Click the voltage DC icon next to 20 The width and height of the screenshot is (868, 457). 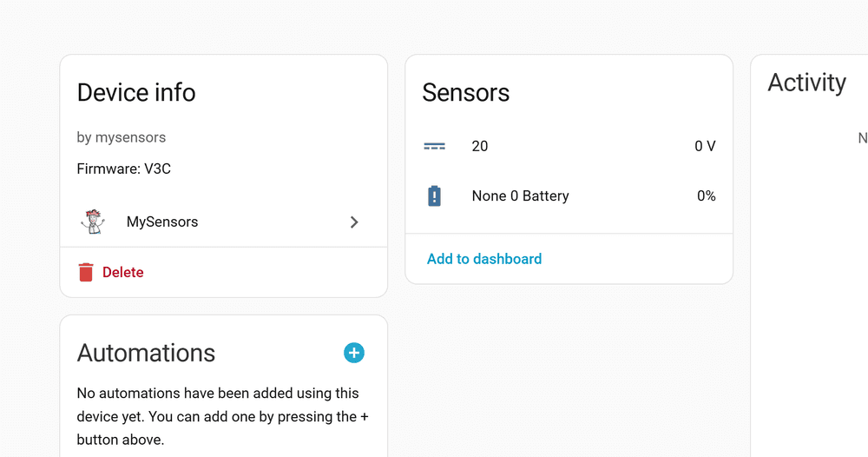pos(434,146)
